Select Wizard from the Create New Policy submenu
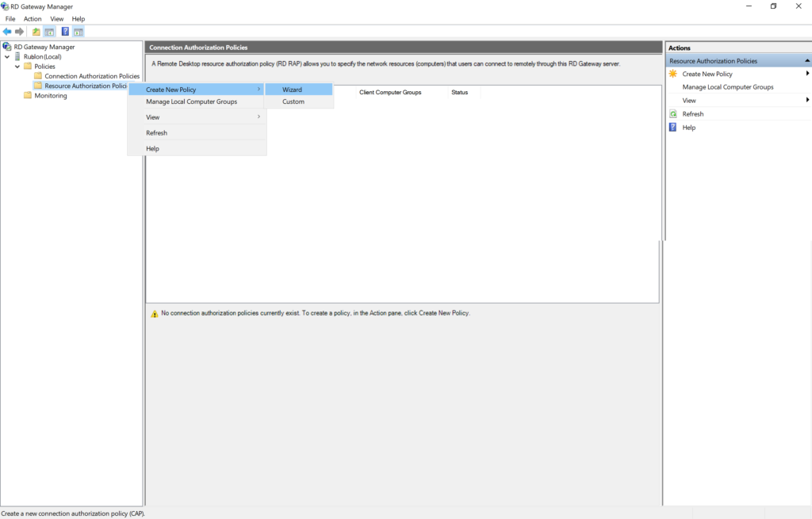This screenshot has height=519, width=812. (291, 89)
